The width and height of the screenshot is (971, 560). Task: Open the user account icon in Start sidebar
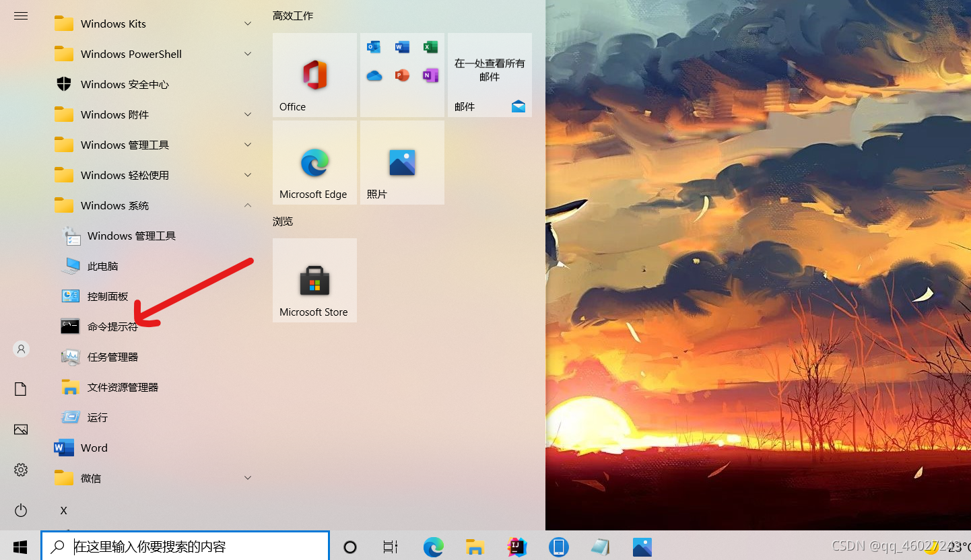point(21,349)
